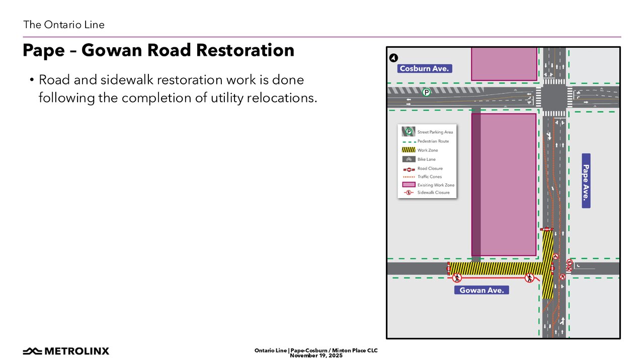Click the north compass arrow on the map
644x362 pixels.
pos(394,58)
